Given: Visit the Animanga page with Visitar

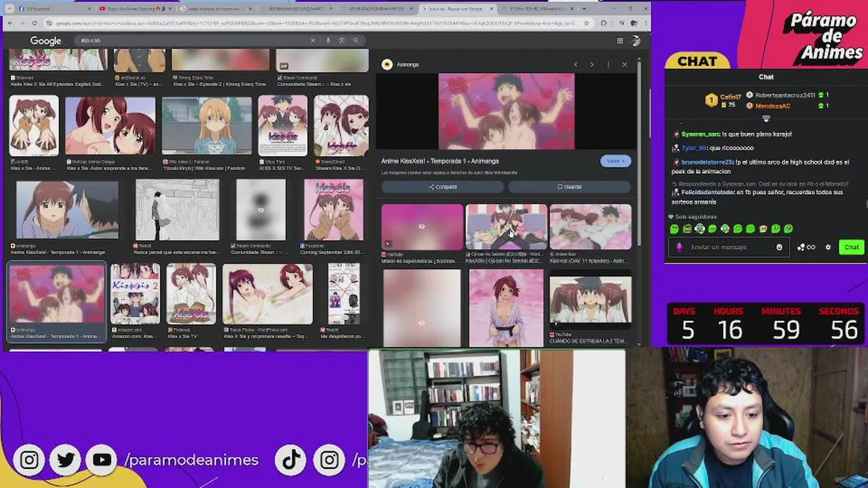Looking at the screenshot, I should point(615,161).
